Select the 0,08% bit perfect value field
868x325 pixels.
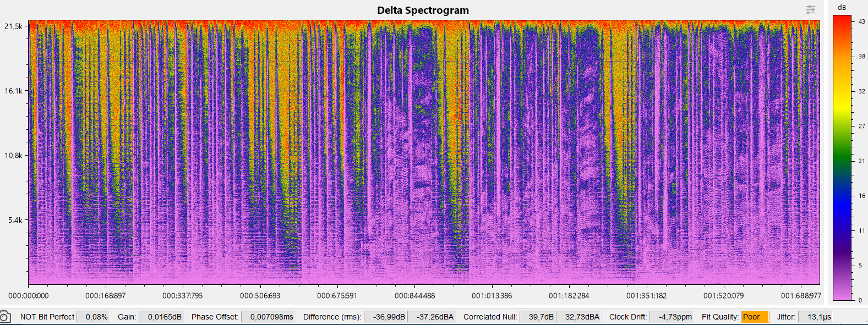tap(93, 317)
